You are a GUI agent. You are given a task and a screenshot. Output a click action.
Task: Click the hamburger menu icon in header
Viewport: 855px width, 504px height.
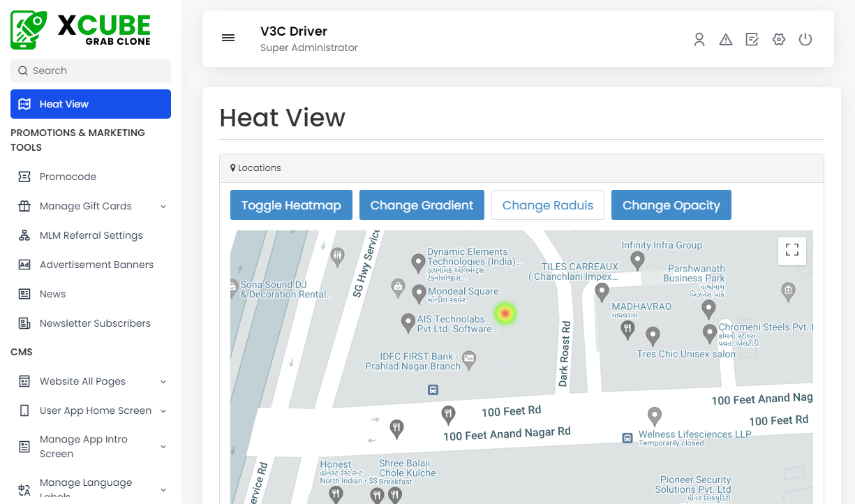click(x=228, y=38)
